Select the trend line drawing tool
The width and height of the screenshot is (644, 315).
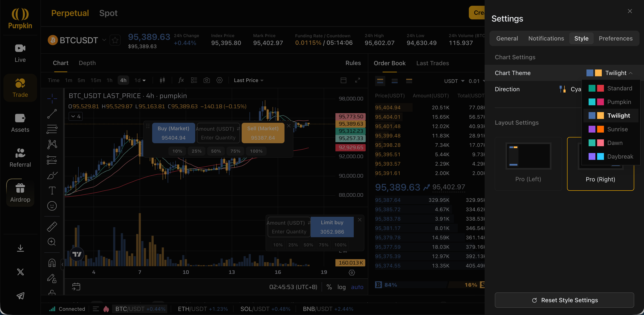[x=52, y=114]
